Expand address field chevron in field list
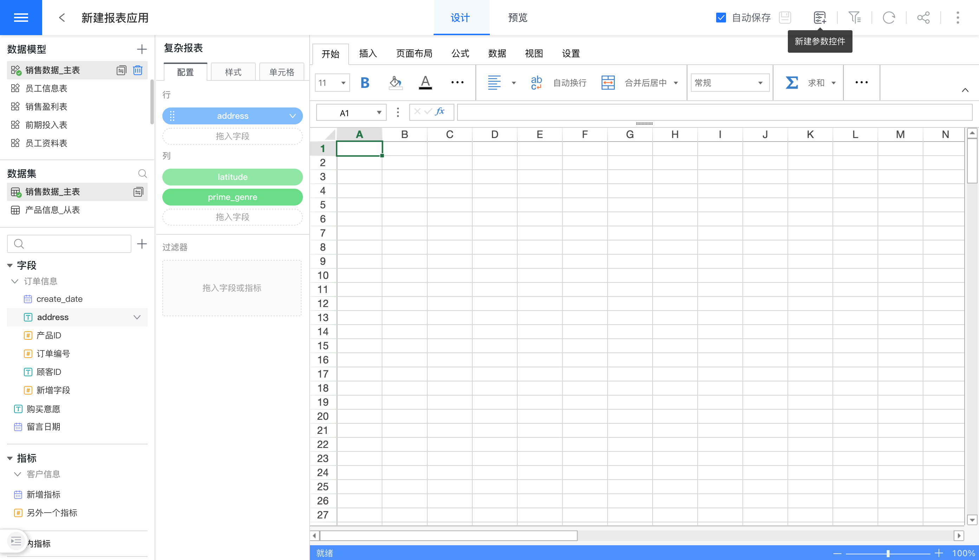979x560 pixels. coord(137,317)
